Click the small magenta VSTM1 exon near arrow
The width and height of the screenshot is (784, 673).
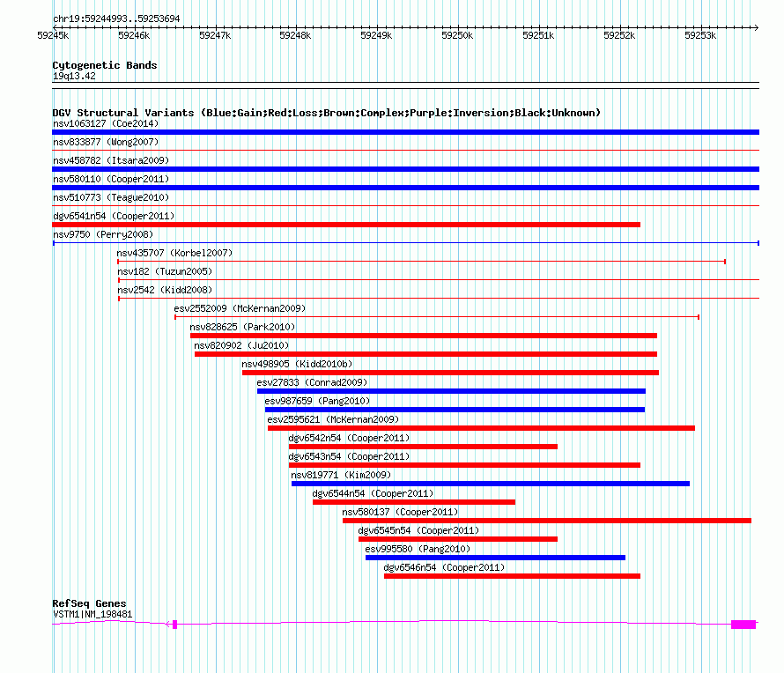tap(175, 624)
